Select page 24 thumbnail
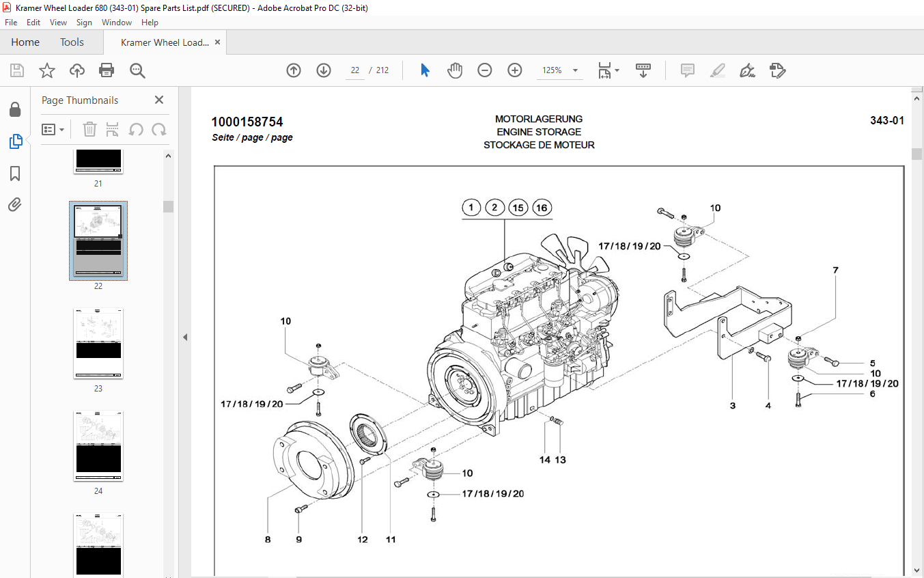 click(98, 446)
